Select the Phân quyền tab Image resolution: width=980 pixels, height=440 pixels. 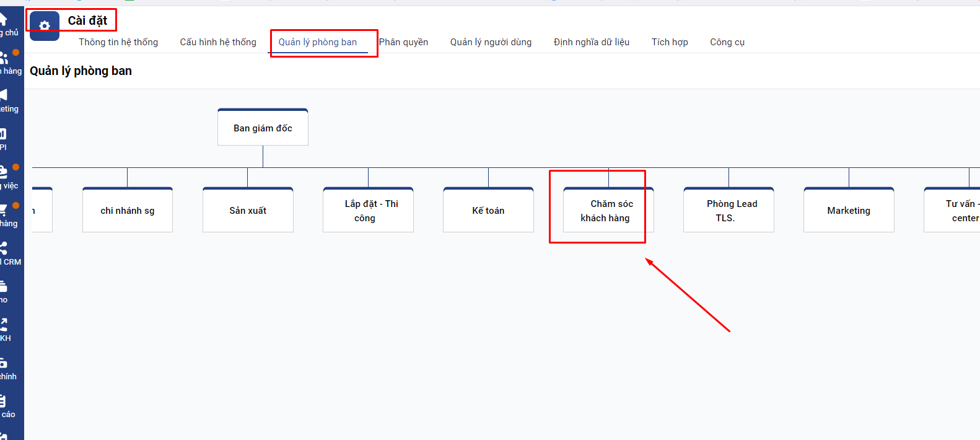[x=403, y=42]
